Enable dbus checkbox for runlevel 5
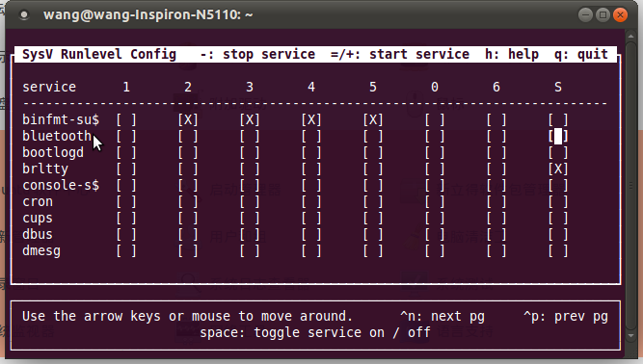The image size is (643, 364). tap(373, 234)
